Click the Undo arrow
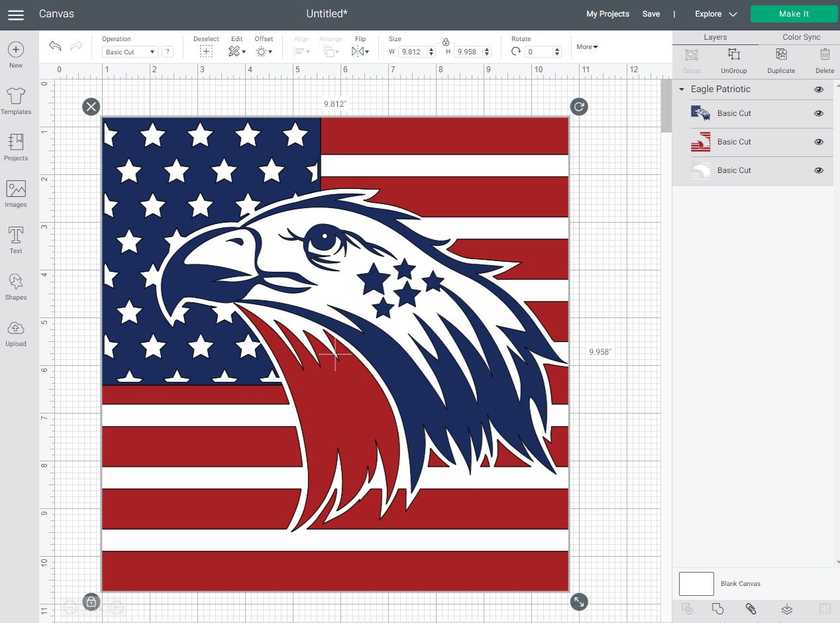This screenshot has width=840, height=623. click(x=55, y=46)
